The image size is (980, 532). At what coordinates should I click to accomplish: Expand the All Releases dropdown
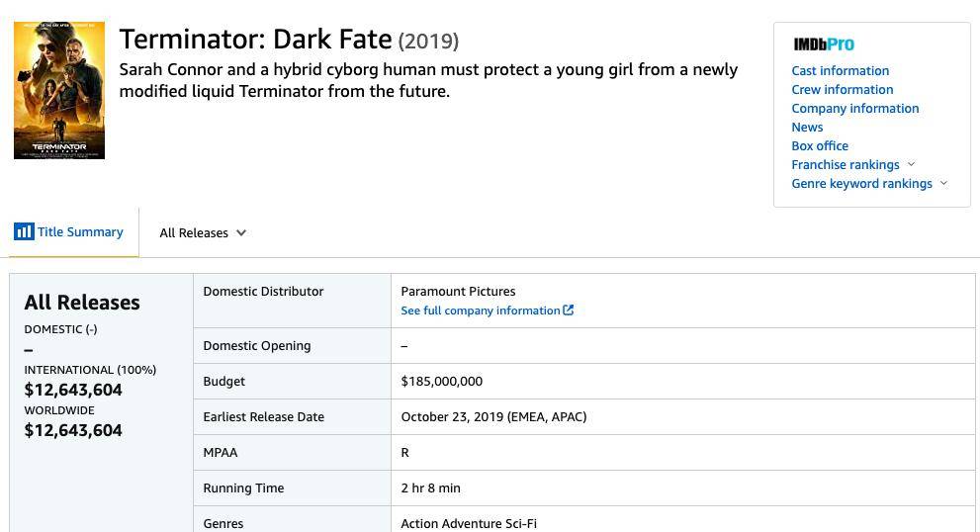point(203,233)
